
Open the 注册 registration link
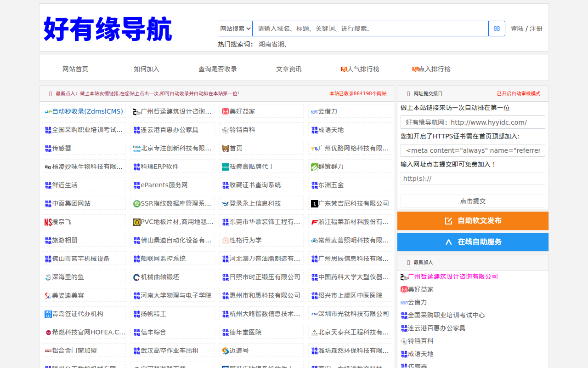point(536,29)
